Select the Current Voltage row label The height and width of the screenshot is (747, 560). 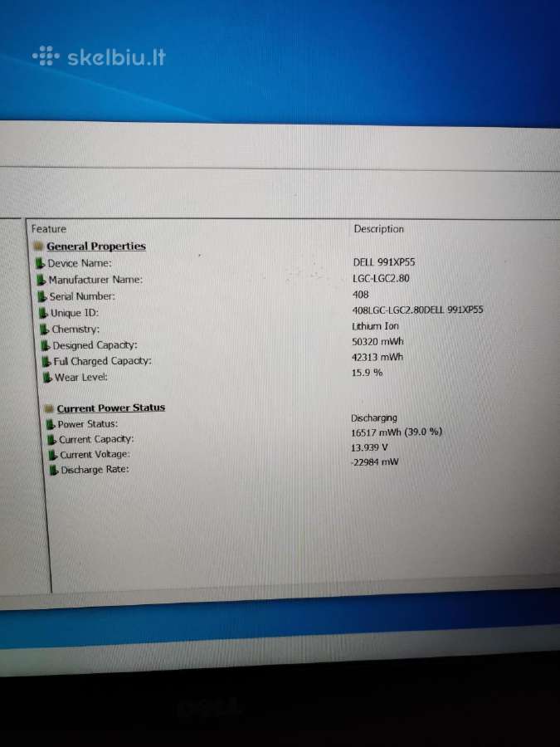point(95,455)
